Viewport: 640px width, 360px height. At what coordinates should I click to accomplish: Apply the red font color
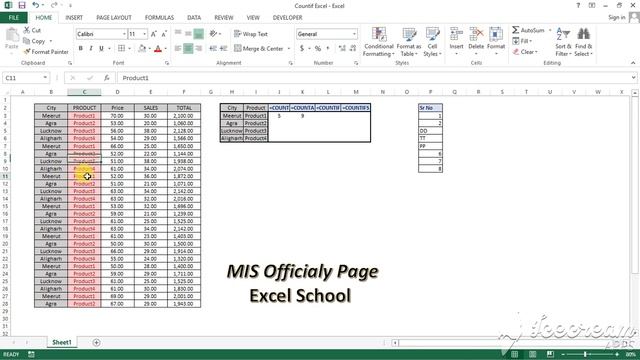[x=158, y=49]
